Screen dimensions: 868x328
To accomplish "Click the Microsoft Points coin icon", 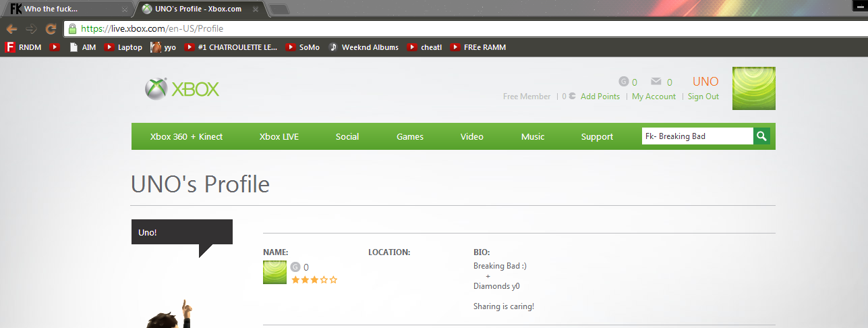I will point(572,97).
